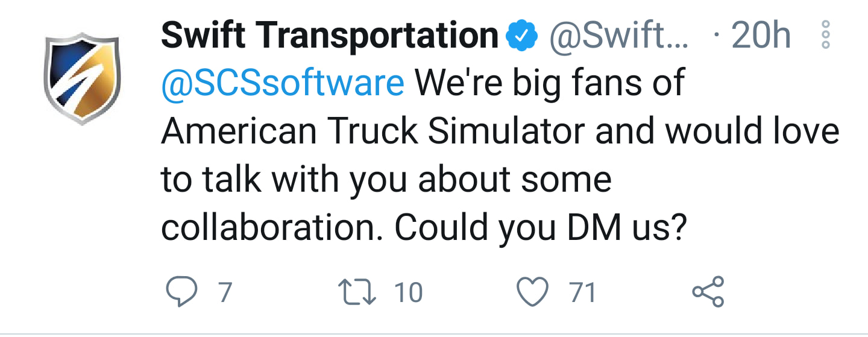Open the Swift Transportation profile avatar
Image resolution: width=868 pixels, height=337 pixels.
(x=84, y=77)
